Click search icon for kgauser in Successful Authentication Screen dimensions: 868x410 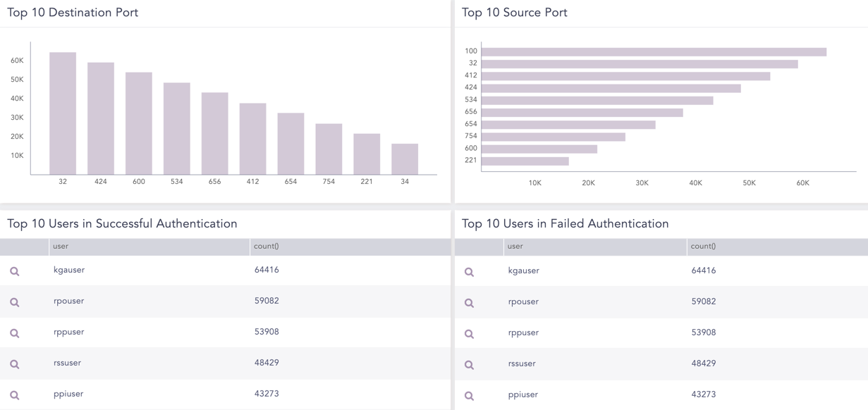pos(15,271)
